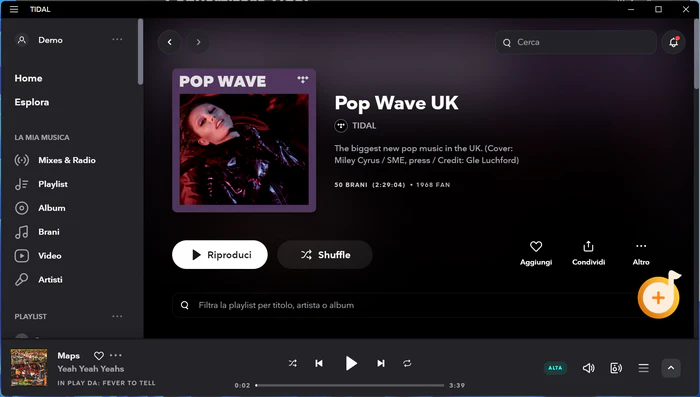
Task: Open the Video section
Action: [38, 255]
